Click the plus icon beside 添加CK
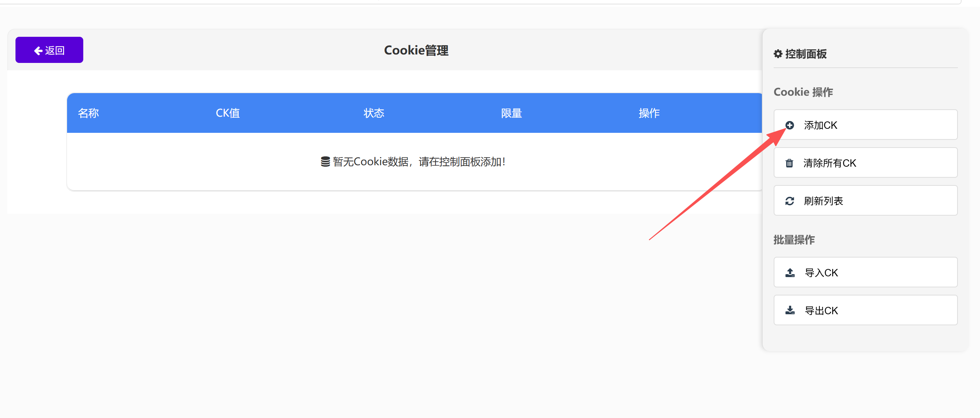Viewport: 980px width, 418px height. (x=790, y=125)
